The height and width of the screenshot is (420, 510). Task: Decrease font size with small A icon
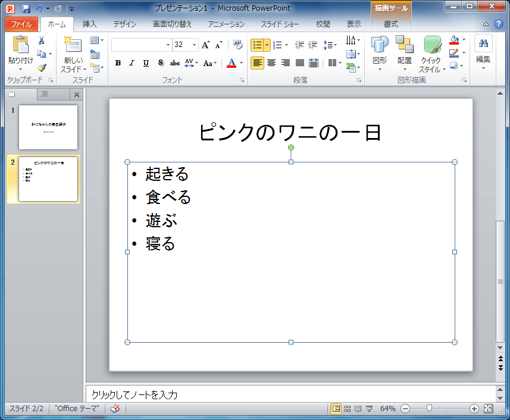pyautogui.click(x=219, y=45)
